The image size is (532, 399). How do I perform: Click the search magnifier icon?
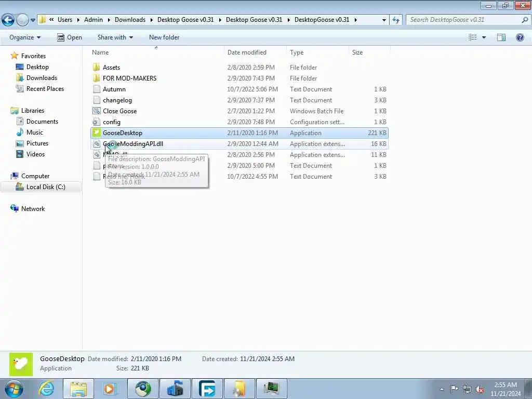(x=525, y=20)
